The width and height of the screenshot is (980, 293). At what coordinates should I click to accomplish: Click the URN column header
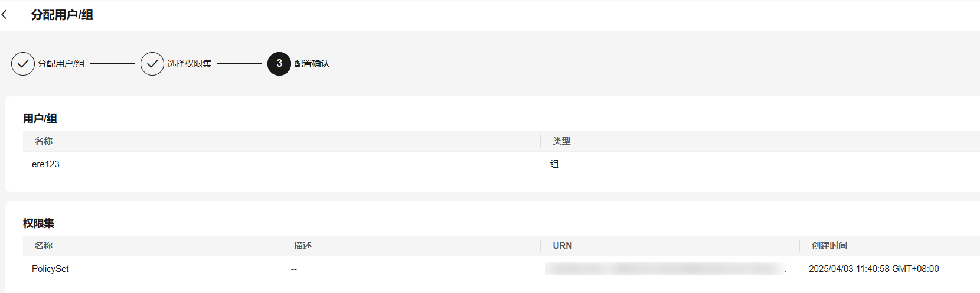[x=563, y=246]
